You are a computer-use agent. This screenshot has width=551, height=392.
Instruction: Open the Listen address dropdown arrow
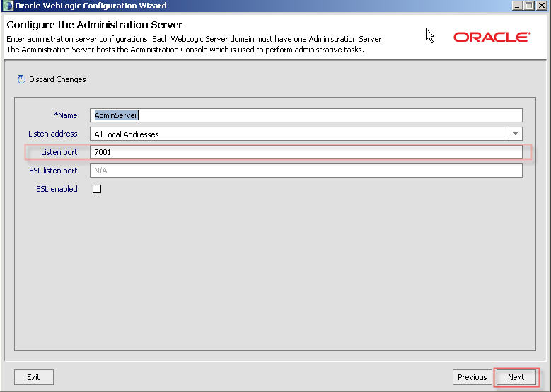515,134
